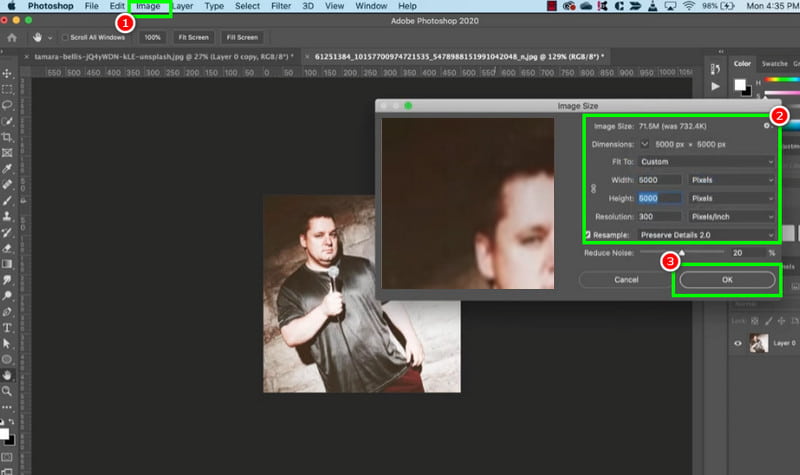Image resolution: width=800 pixels, height=475 pixels.
Task: Expand the Resolution Pixels/Inch units dropdown
Action: 732,217
